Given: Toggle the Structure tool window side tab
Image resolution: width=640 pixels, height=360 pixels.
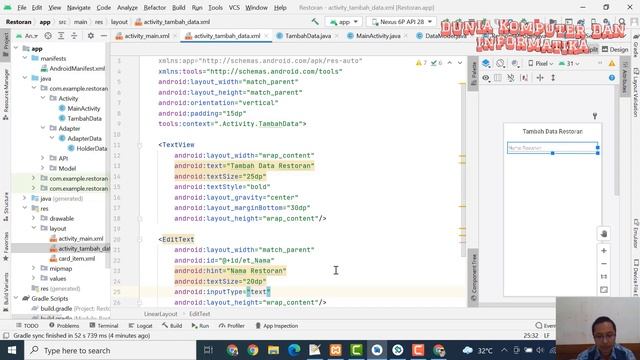Looking at the screenshot, I should click(5, 206).
